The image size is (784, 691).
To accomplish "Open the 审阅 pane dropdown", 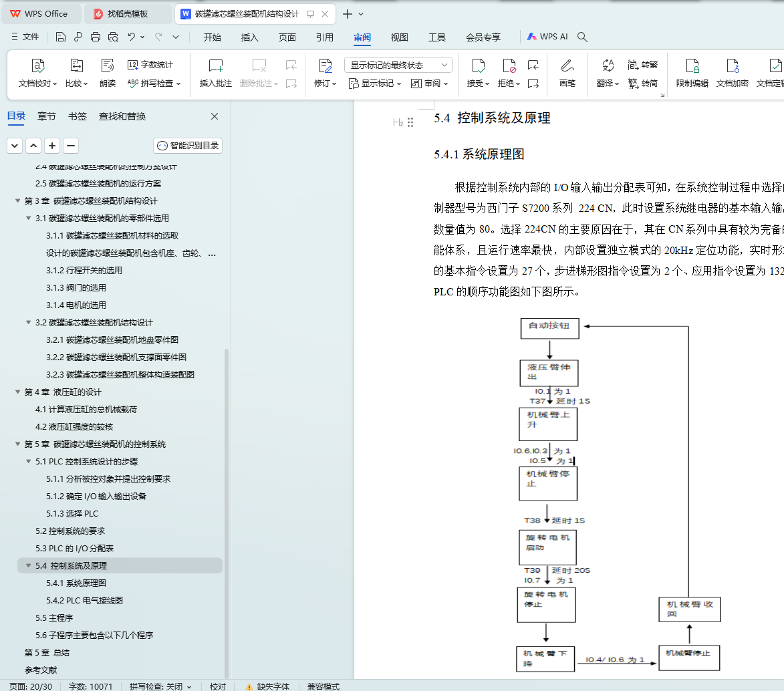I will coord(430,83).
